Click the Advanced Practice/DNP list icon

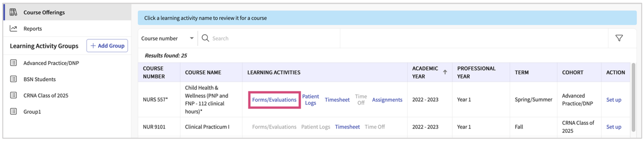coord(13,63)
